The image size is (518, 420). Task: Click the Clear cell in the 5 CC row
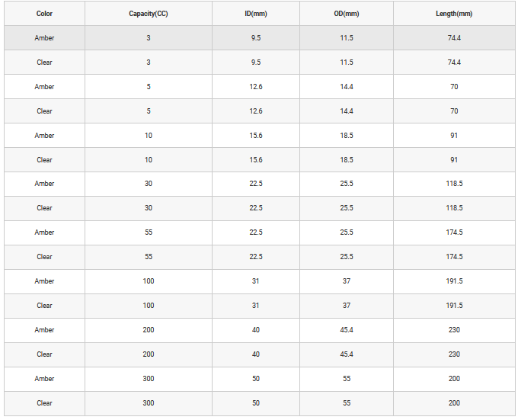pos(44,111)
